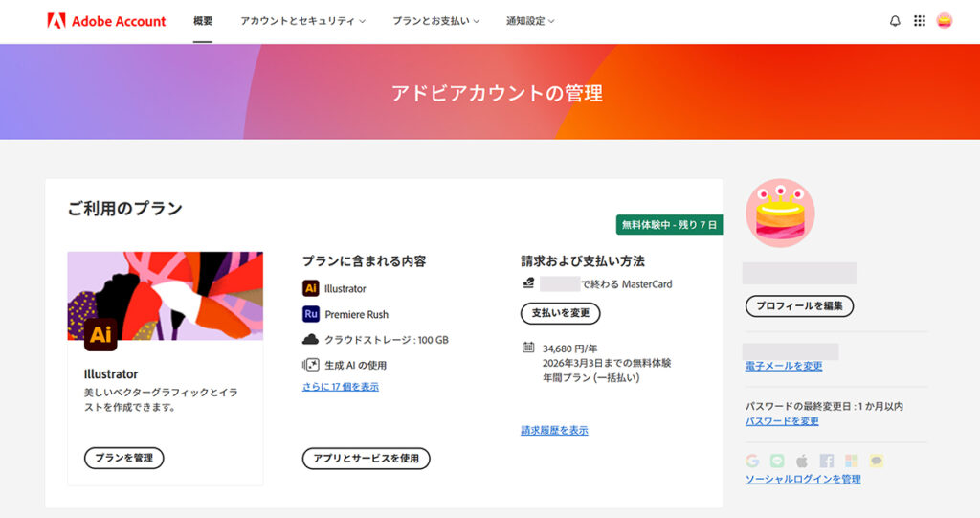Click the Illustrator plan artwork thumbnail

click(165, 296)
